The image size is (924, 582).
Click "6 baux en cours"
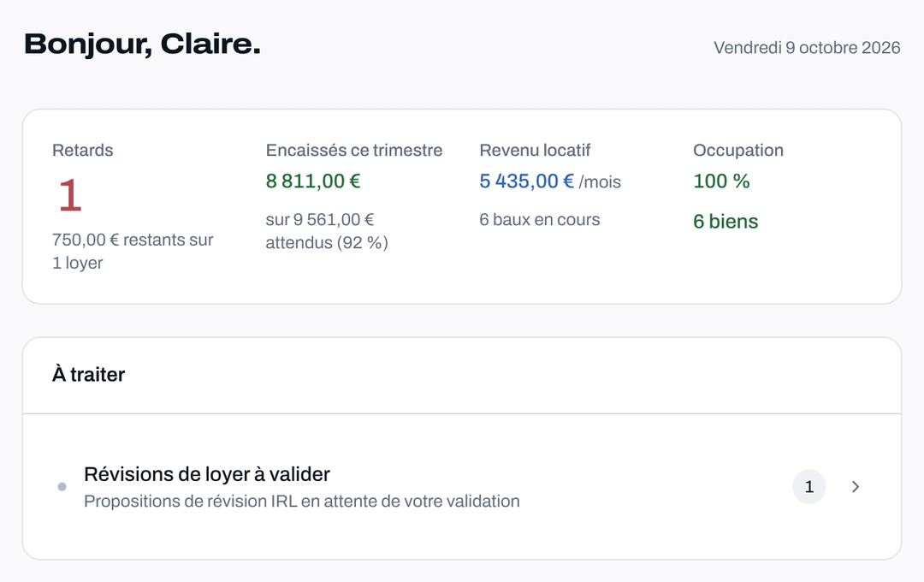[x=539, y=219]
